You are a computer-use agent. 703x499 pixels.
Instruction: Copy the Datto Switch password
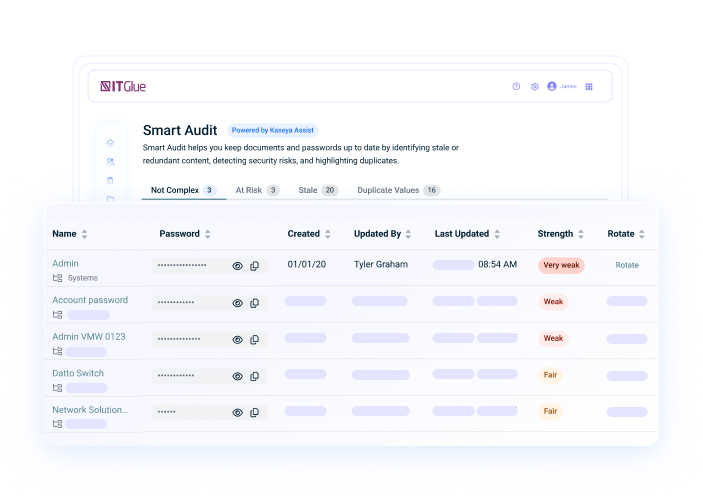point(255,376)
